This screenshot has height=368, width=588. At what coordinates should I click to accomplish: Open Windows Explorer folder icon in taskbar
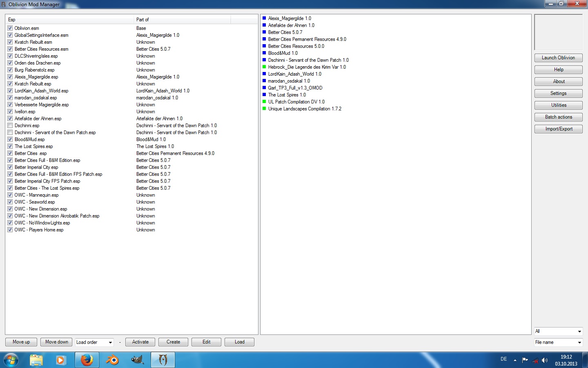tap(36, 360)
